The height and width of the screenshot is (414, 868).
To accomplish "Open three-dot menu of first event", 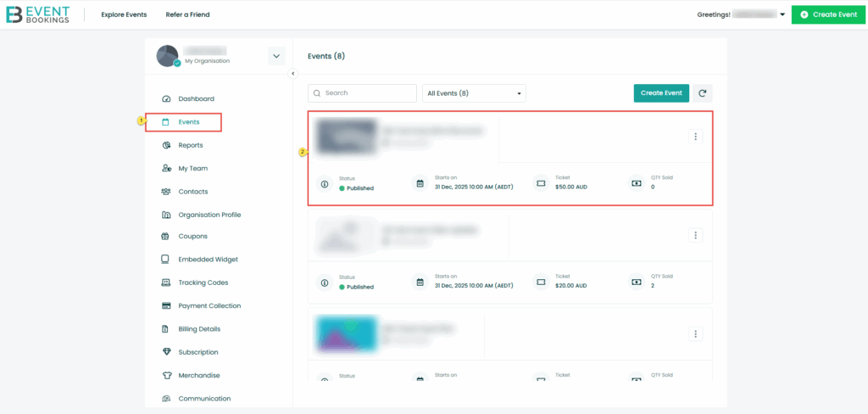I will pos(695,137).
